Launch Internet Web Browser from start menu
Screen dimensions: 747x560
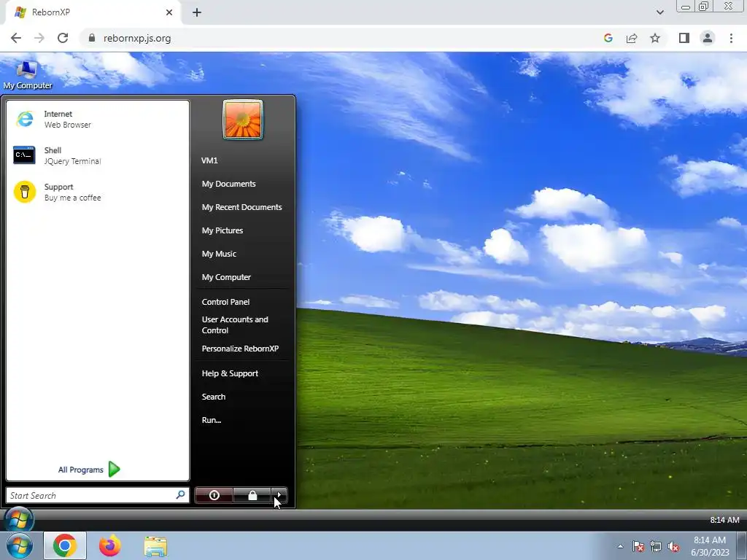click(x=98, y=119)
